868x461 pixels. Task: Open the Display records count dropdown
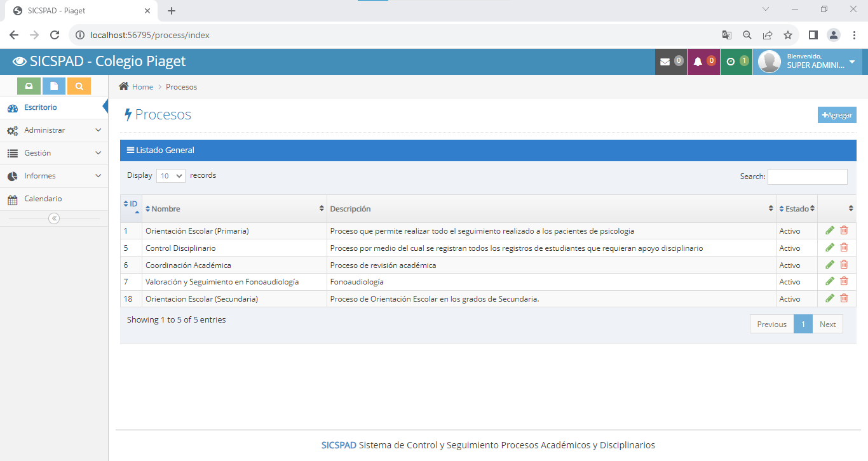click(170, 176)
